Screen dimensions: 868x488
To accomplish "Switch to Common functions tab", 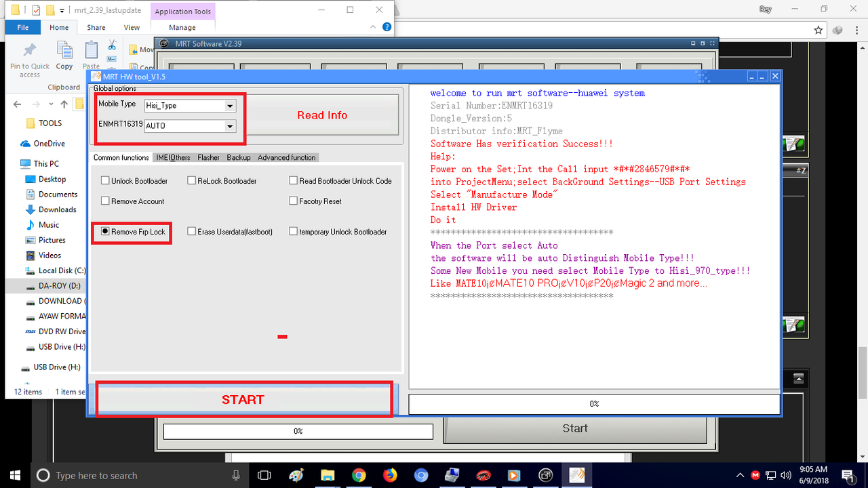I will coord(121,157).
